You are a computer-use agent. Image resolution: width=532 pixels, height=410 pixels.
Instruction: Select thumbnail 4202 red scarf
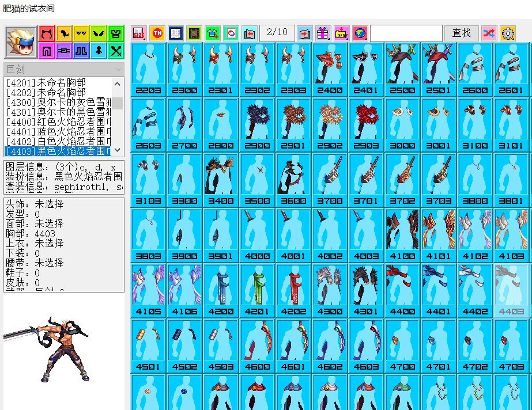[x=293, y=290]
